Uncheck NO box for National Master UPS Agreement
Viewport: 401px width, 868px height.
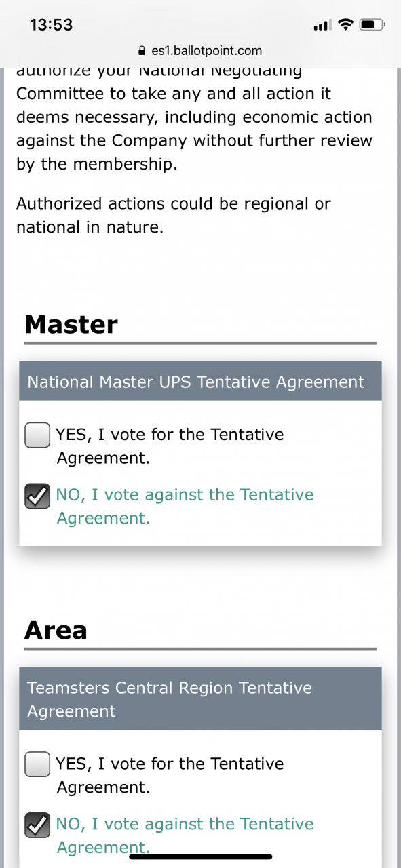(x=37, y=496)
